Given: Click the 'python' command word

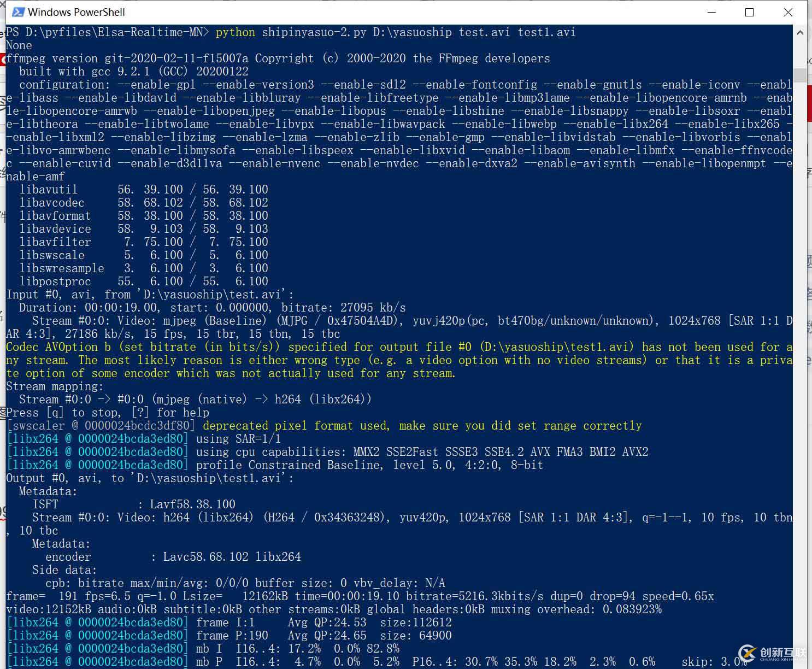Looking at the screenshot, I should point(236,32).
